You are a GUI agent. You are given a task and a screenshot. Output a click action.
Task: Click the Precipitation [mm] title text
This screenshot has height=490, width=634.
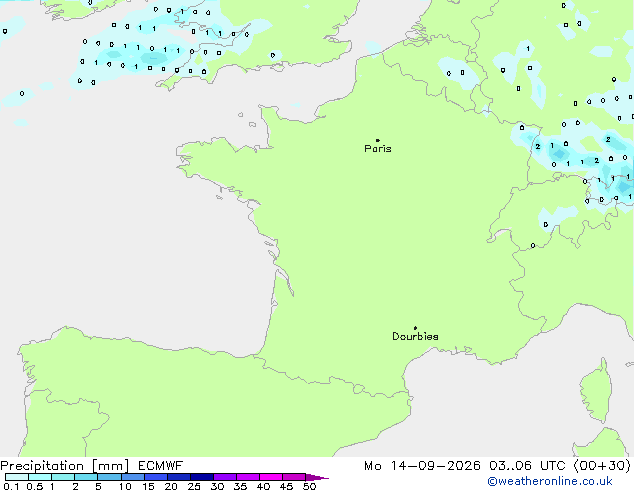(x=65, y=466)
